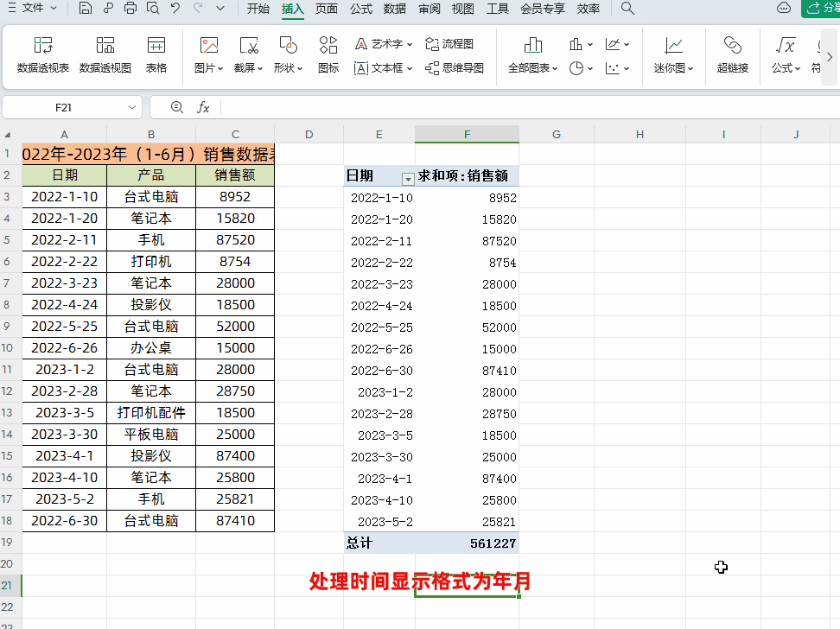Click the Save icon in quick toolbar
This screenshot has width=840, height=629.
85,8
